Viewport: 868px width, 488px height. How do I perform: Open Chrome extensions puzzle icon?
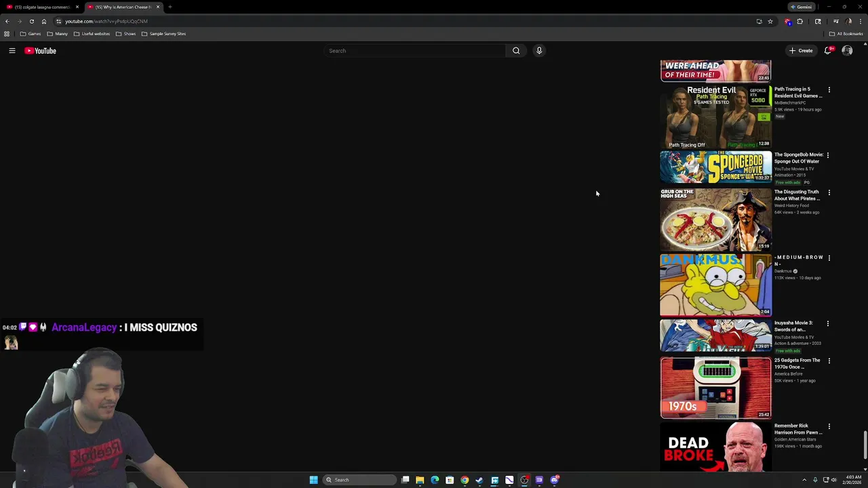point(800,21)
